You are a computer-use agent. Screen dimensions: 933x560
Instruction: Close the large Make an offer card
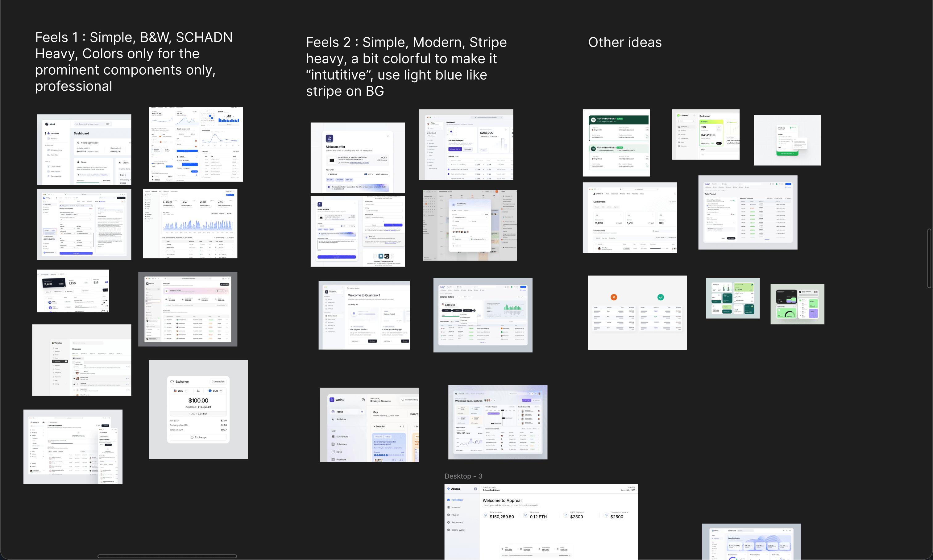(388, 136)
